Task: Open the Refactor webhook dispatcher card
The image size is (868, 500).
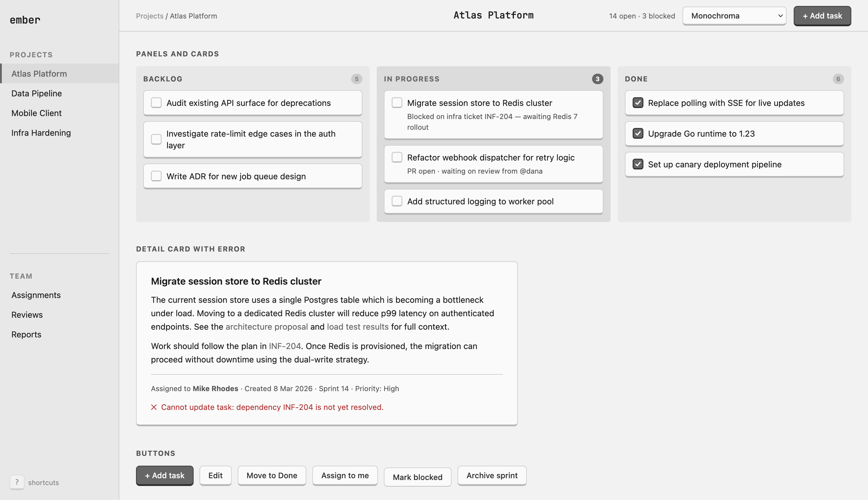Action: tap(493, 164)
